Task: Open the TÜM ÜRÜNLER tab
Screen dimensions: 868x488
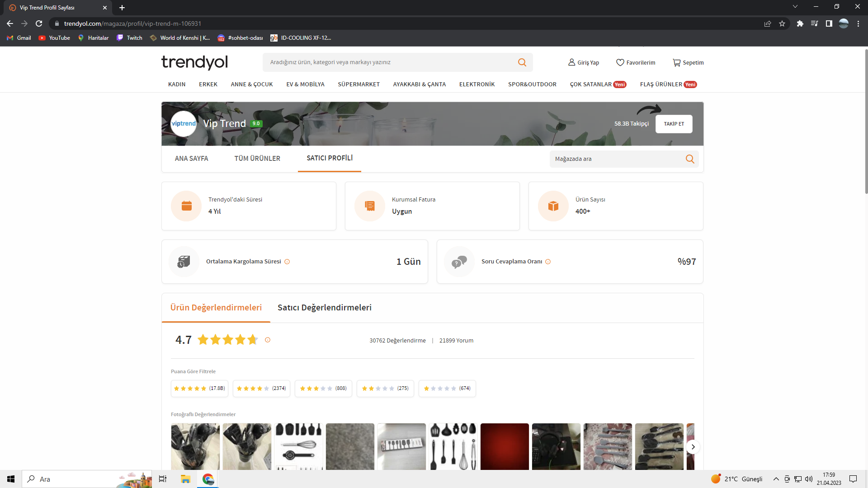Action: (x=257, y=159)
